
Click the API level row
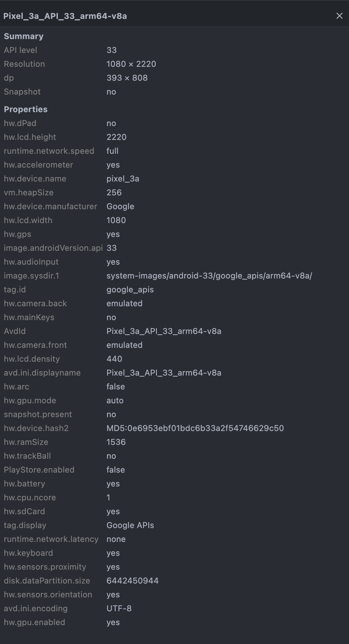coord(20,50)
